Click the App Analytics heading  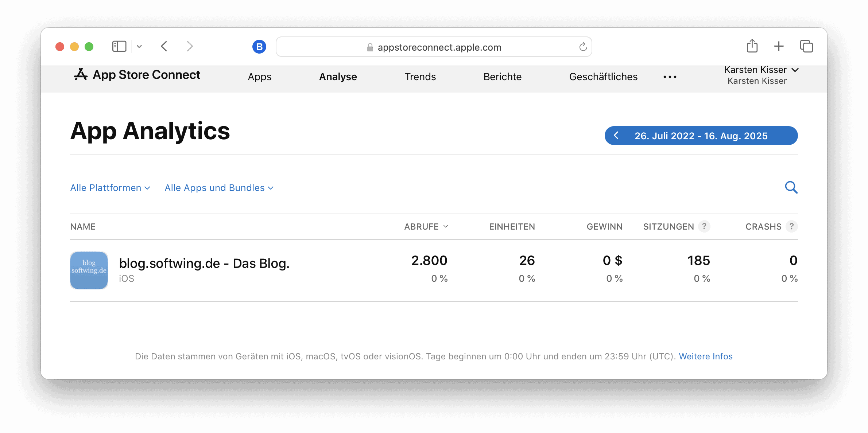point(150,131)
